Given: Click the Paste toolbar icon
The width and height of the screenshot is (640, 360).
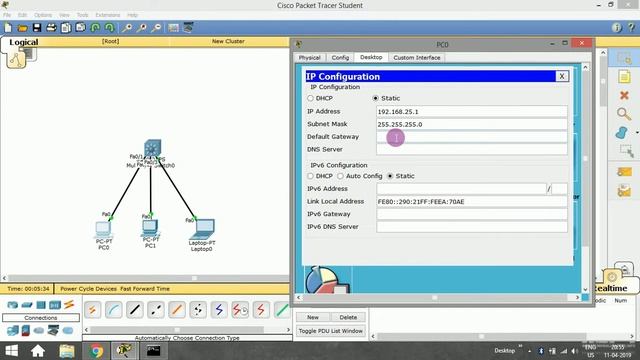Looking at the screenshot, I should pos(80,28).
